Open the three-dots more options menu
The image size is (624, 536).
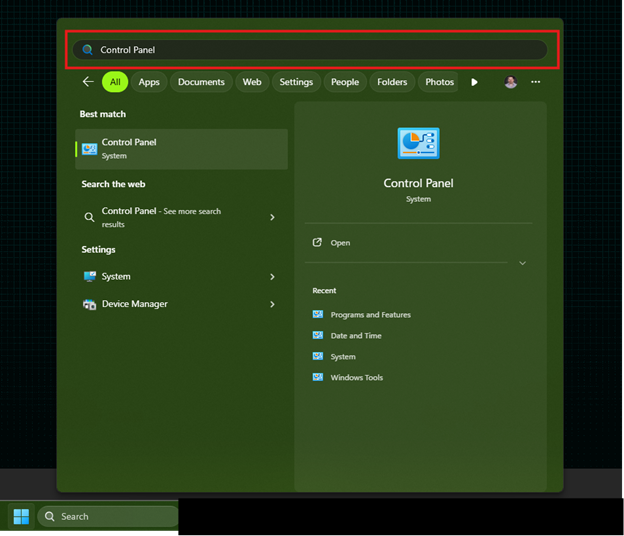pos(536,82)
